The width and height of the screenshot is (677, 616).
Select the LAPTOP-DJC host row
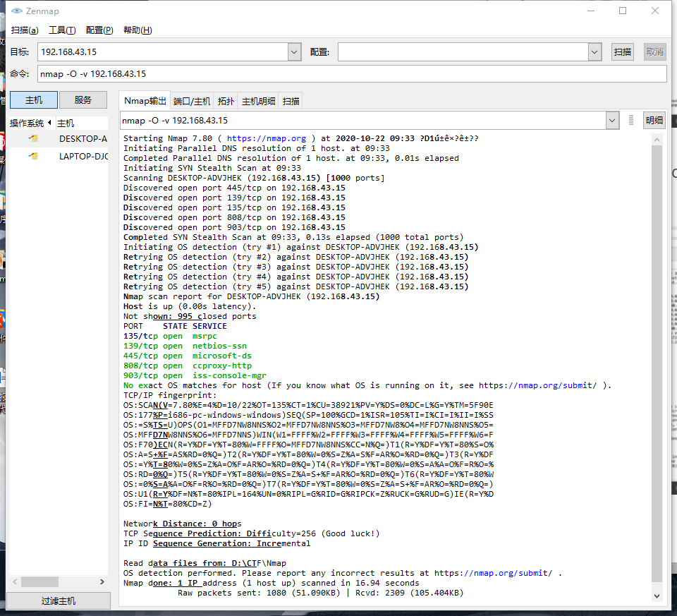[x=59, y=157]
